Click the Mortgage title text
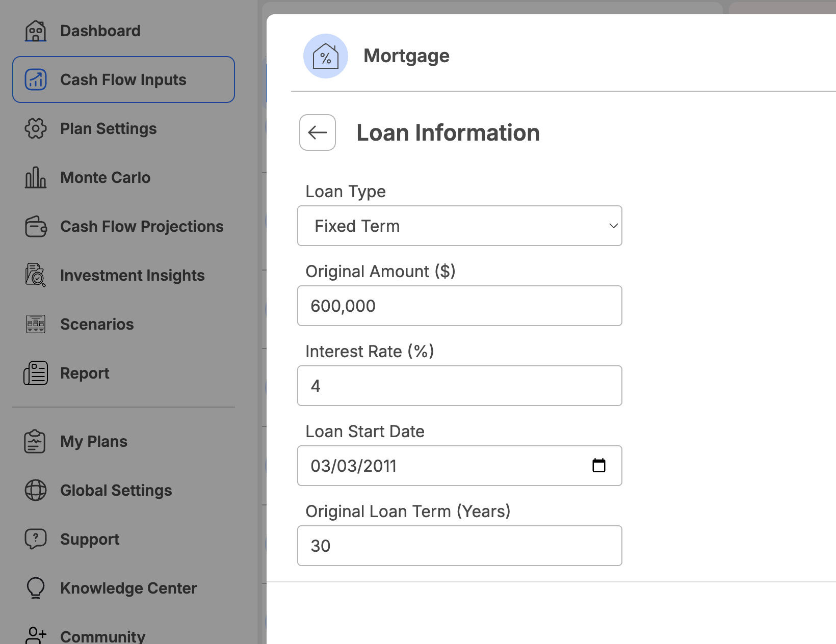The height and width of the screenshot is (644, 836). click(x=407, y=56)
